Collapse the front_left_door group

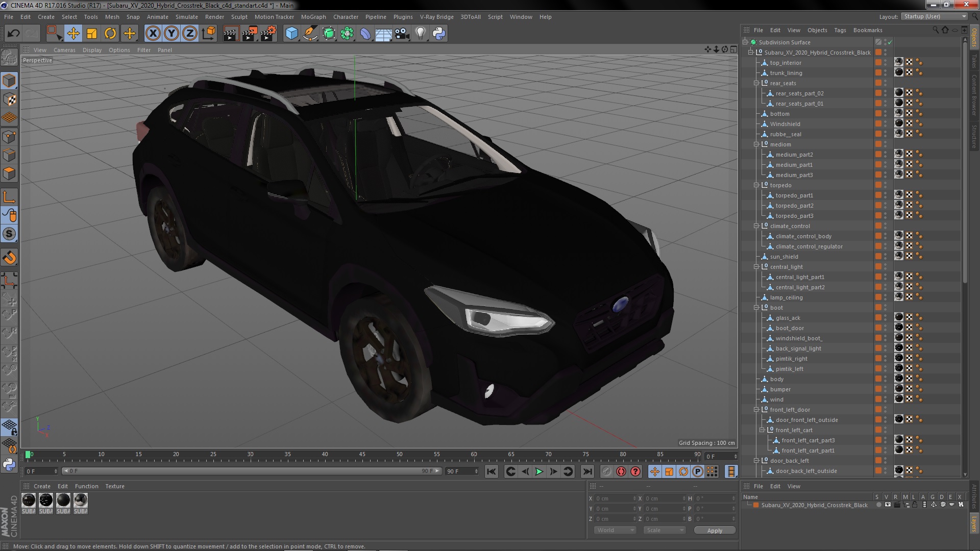pos(756,410)
